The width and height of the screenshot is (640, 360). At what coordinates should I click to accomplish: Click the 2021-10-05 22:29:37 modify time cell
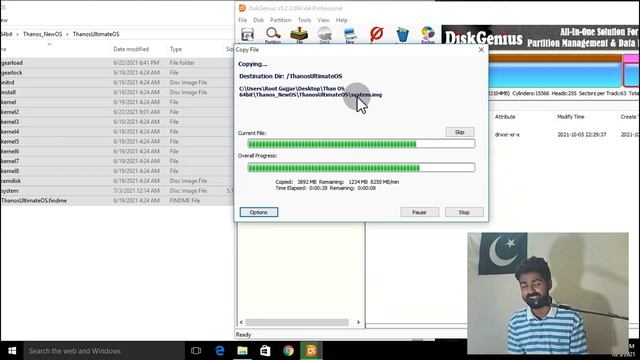point(582,135)
